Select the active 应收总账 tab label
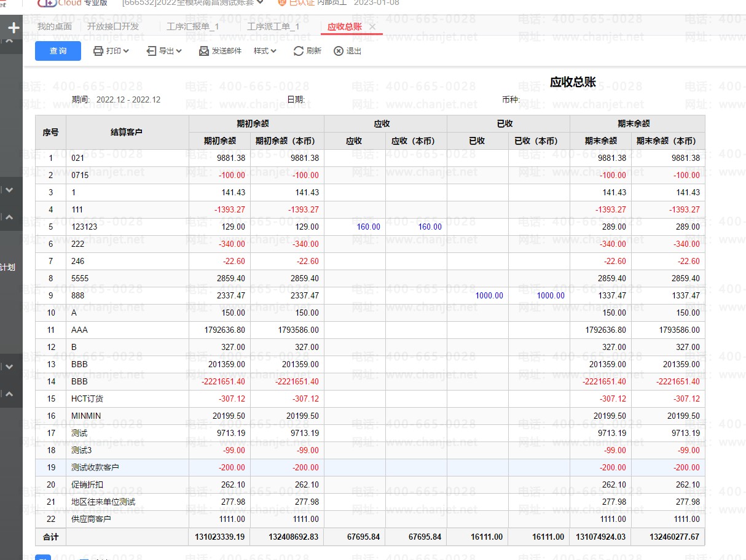The image size is (746, 560). (x=345, y=26)
